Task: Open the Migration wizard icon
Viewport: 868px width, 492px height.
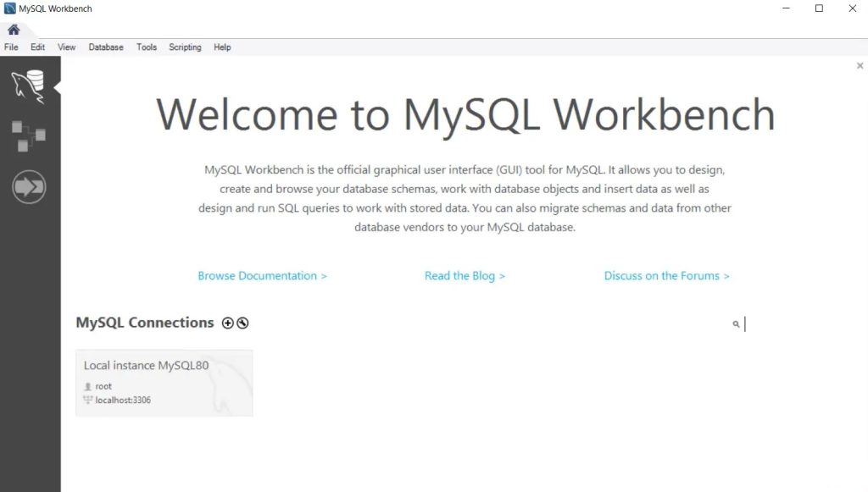Action: point(30,187)
